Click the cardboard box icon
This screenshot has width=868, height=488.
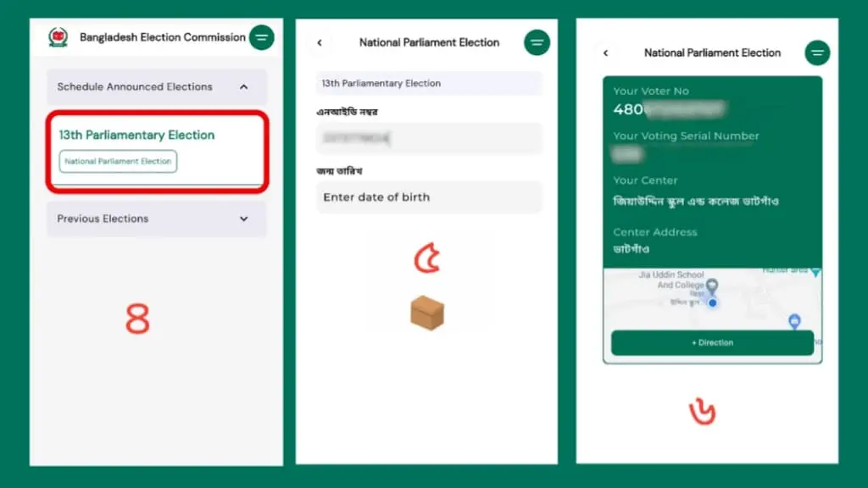point(427,313)
